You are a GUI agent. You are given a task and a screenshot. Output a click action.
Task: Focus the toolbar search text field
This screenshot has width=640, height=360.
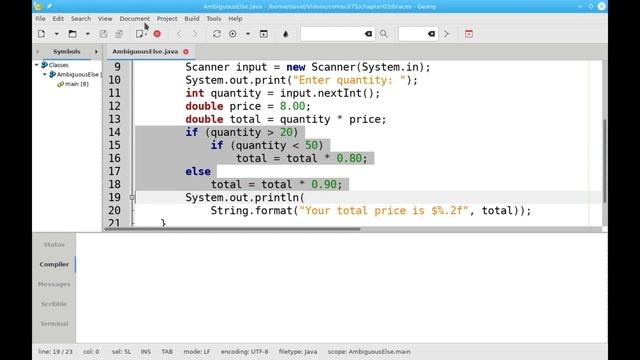point(331,34)
